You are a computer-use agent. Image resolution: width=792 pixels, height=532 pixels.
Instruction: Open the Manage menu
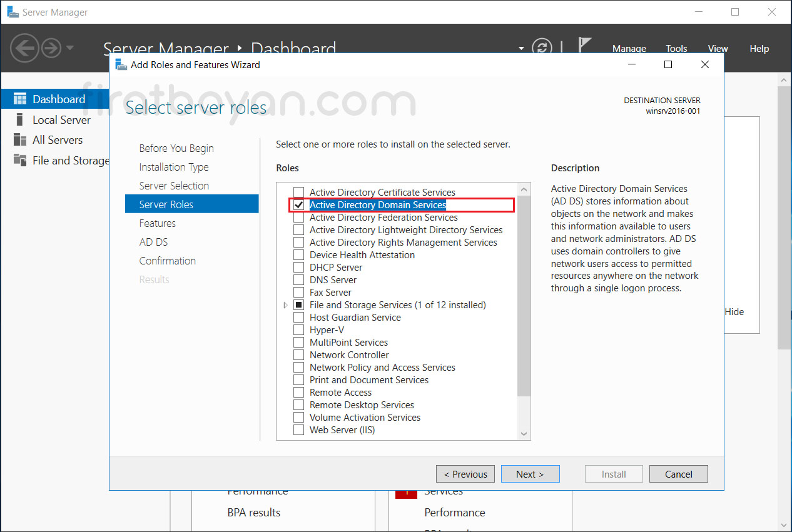coord(629,48)
